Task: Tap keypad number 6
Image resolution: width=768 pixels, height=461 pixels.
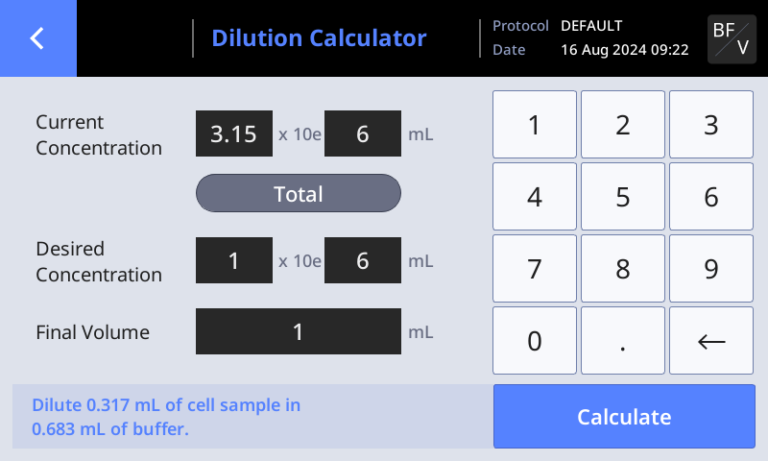Action: pyautogui.click(x=711, y=197)
